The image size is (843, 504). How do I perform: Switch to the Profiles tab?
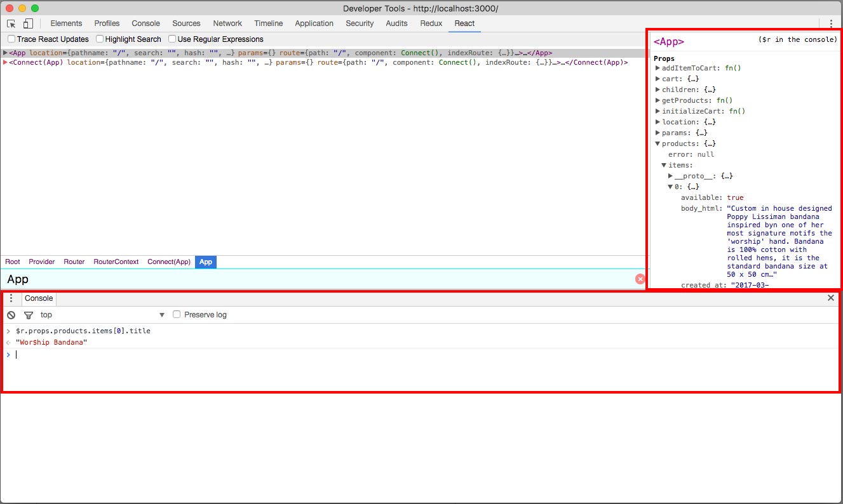(x=107, y=23)
